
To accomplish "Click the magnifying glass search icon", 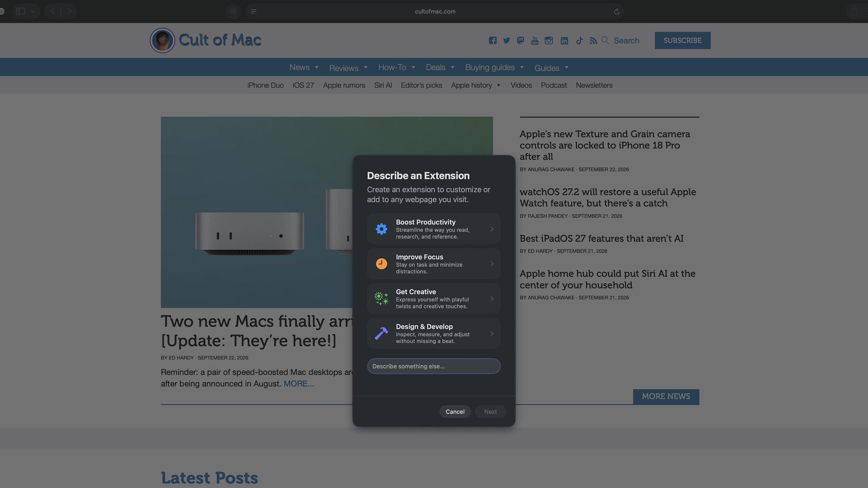I will pos(606,40).
